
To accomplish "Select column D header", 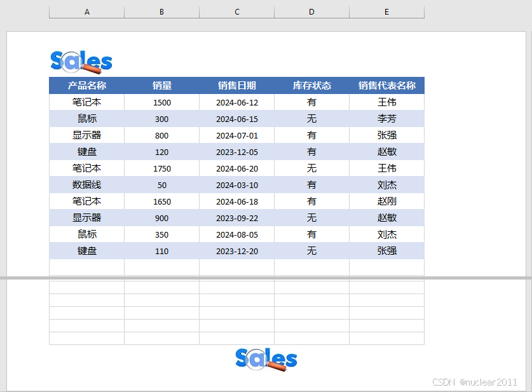I will tap(312, 12).
